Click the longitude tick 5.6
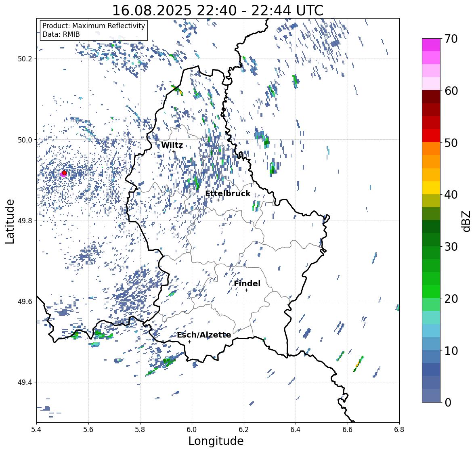Image resolution: width=476 pixels, height=451 pixels. click(88, 429)
